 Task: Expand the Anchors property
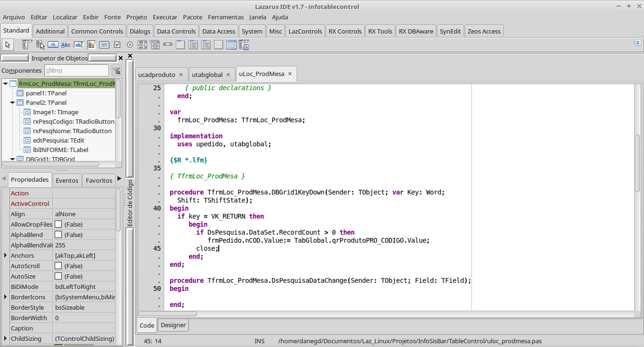coord(5,255)
